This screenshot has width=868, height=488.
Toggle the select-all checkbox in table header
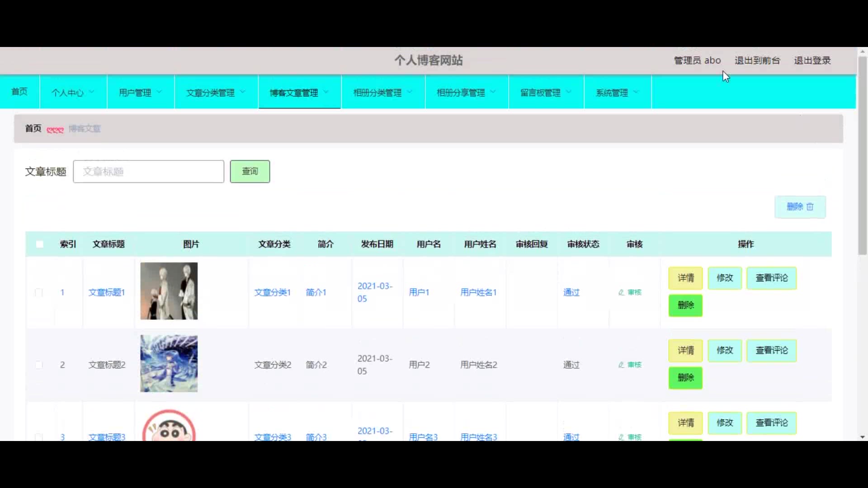40,244
